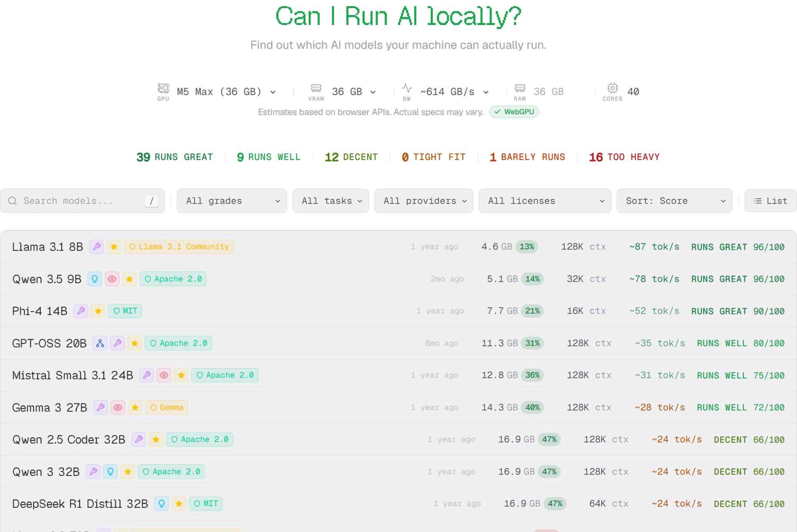Click the eye icon on Mistral Small 3.1 24B
The width and height of the screenshot is (797, 532).
(x=164, y=375)
